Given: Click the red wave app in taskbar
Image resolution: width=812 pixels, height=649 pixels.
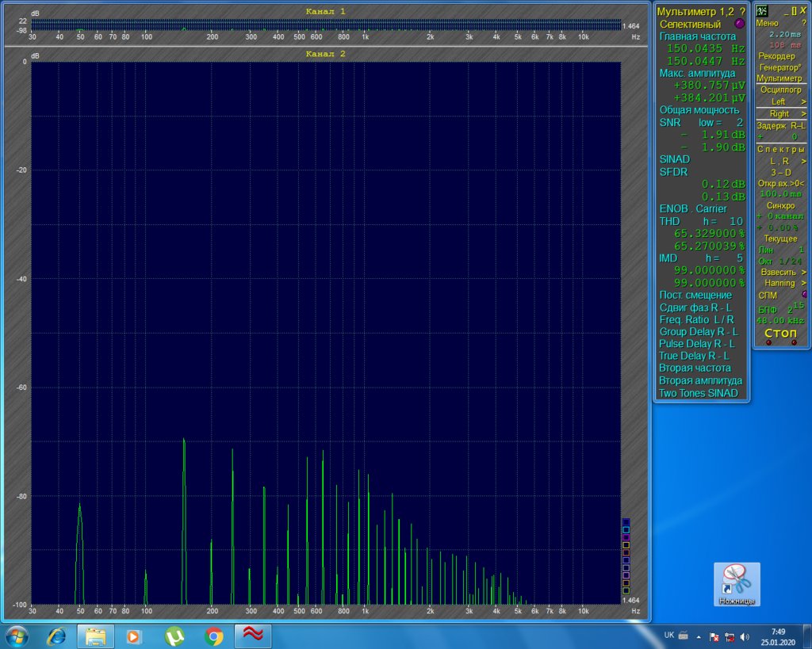Looking at the screenshot, I should [x=253, y=636].
